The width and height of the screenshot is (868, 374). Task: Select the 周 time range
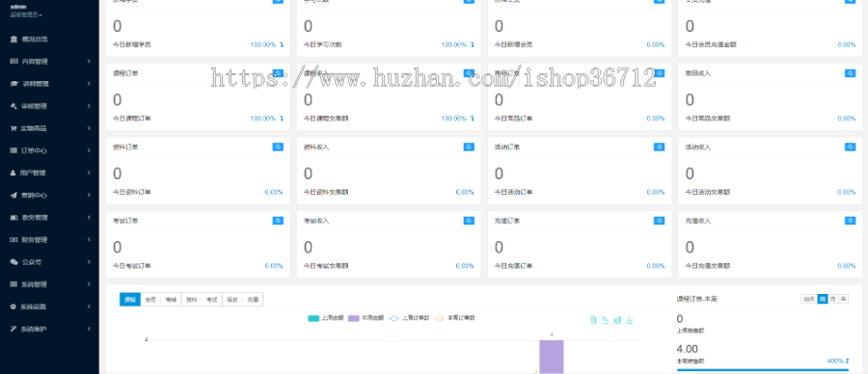tap(823, 299)
